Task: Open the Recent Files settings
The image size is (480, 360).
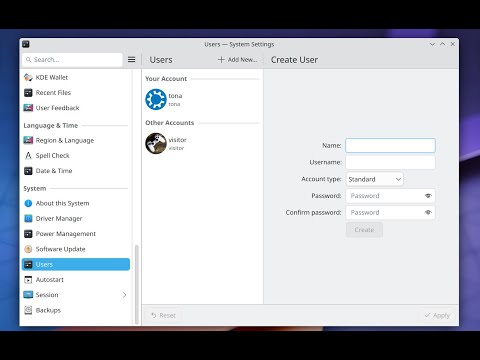Action: [76, 93]
